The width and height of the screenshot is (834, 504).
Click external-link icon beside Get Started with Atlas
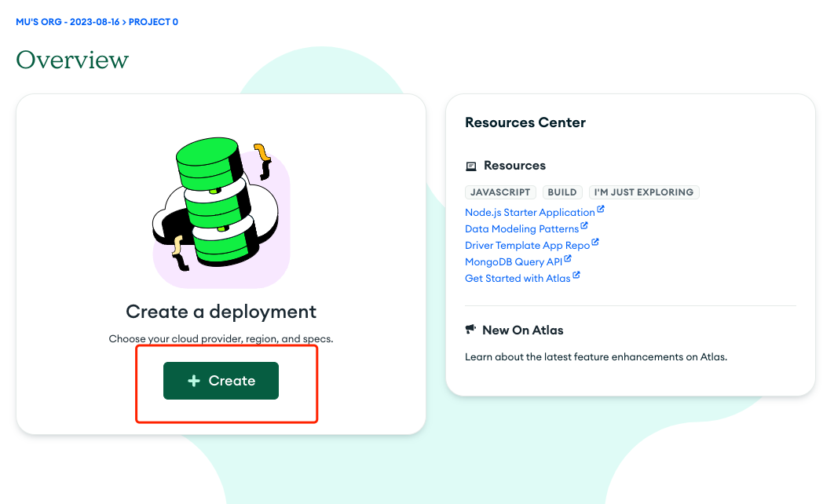(576, 276)
